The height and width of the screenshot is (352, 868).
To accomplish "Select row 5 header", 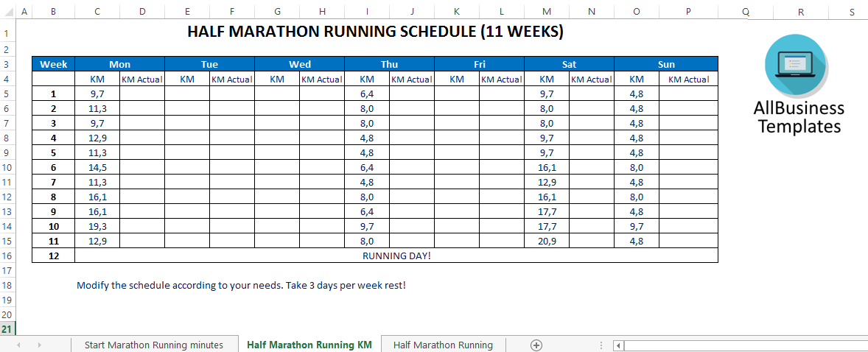I will pos(7,94).
